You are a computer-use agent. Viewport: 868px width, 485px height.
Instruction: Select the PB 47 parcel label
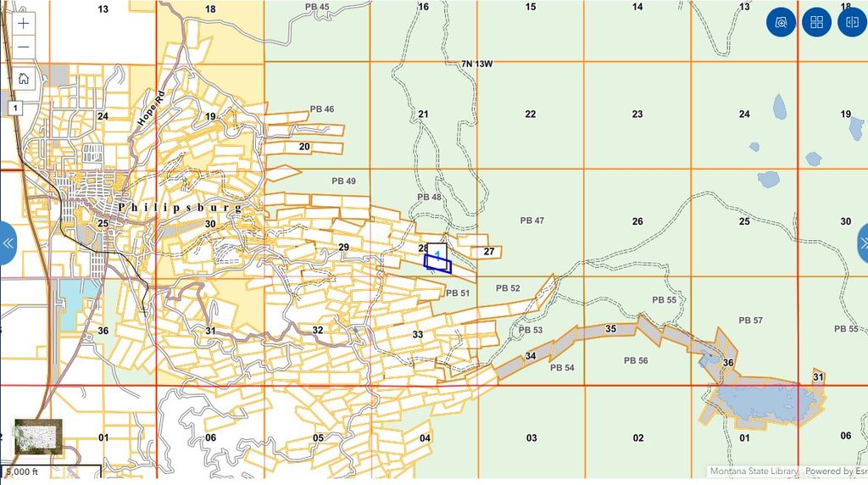click(531, 220)
